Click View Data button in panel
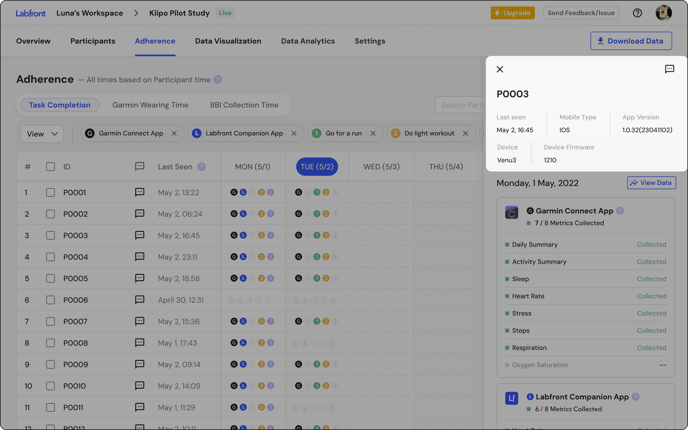 pyautogui.click(x=651, y=183)
